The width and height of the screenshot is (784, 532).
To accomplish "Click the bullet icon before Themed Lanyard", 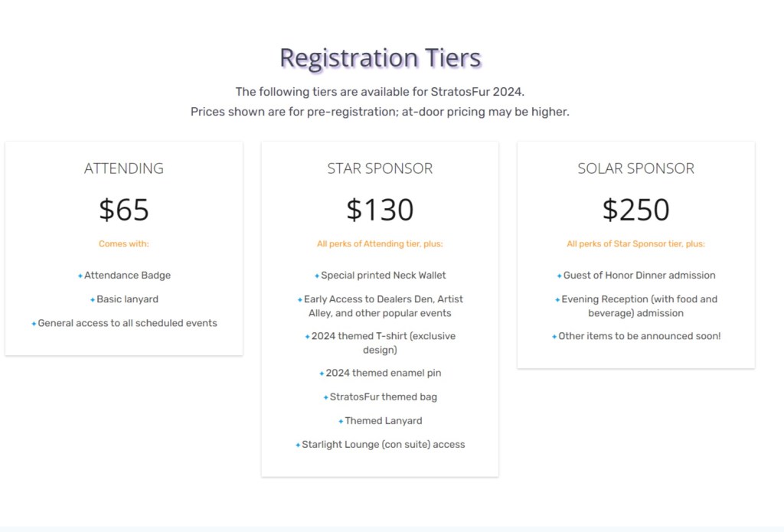I will [341, 422].
